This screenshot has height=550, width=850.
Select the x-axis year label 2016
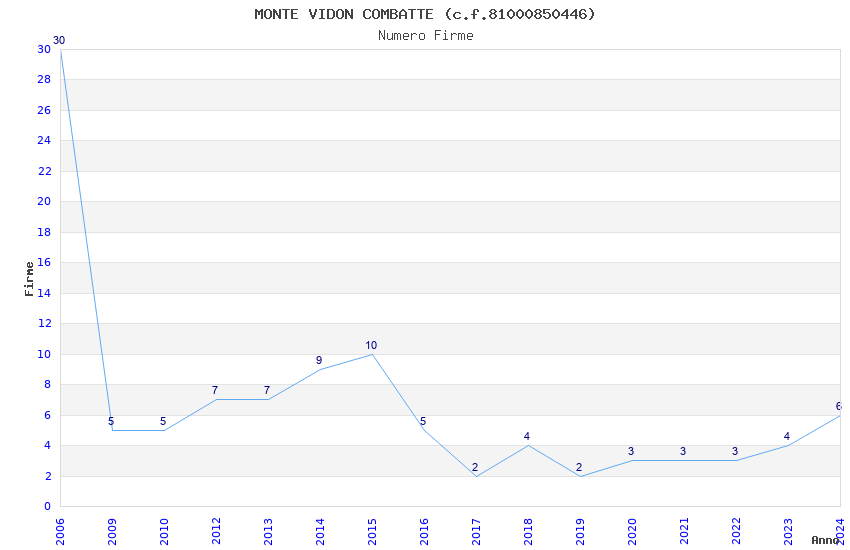coord(424,532)
